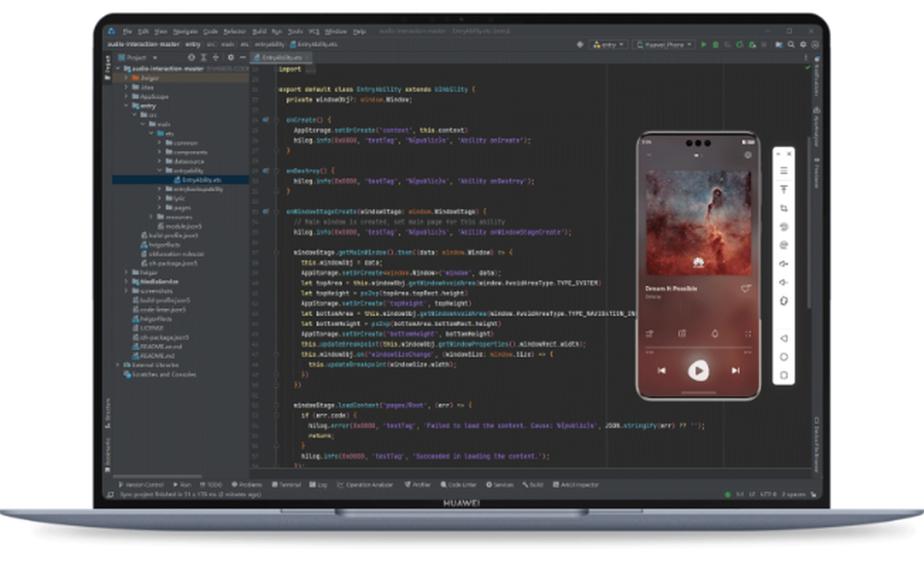The image size is (924, 565).
Task: Collapse the audio-interaction-master root folder
Action: 118,69
